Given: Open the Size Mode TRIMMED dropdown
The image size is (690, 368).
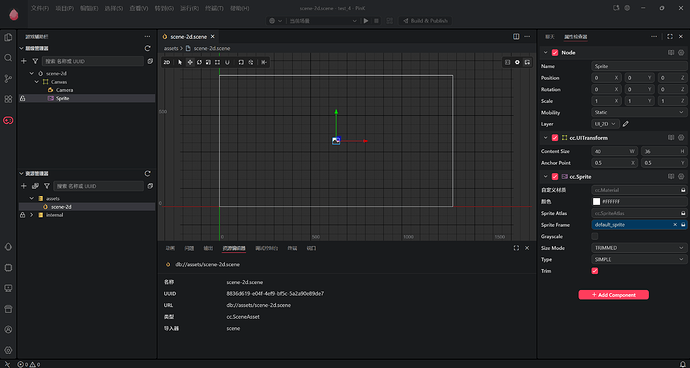Looking at the screenshot, I should click(x=639, y=248).
